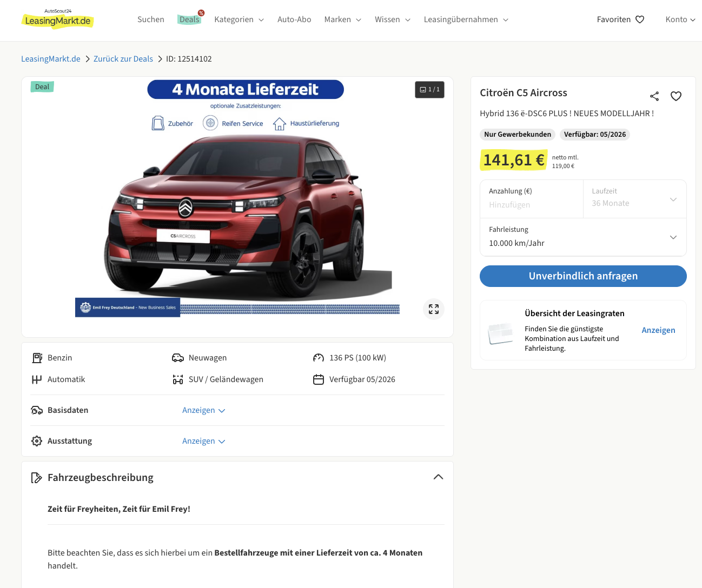Show Leasingraten overview via Anzeigen link
Image resolution: width=702 pixels, height=588 pixels.
[x=658, y=330]
